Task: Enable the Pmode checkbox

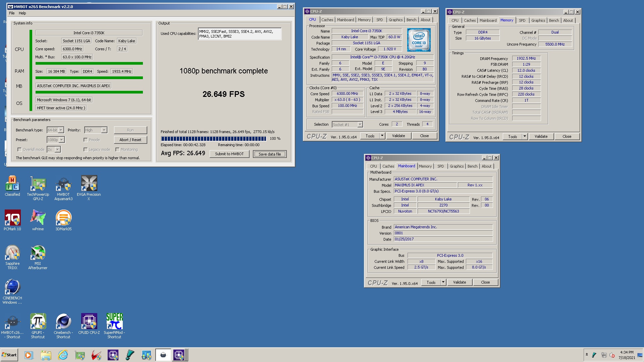Action: tap(86, 140)
